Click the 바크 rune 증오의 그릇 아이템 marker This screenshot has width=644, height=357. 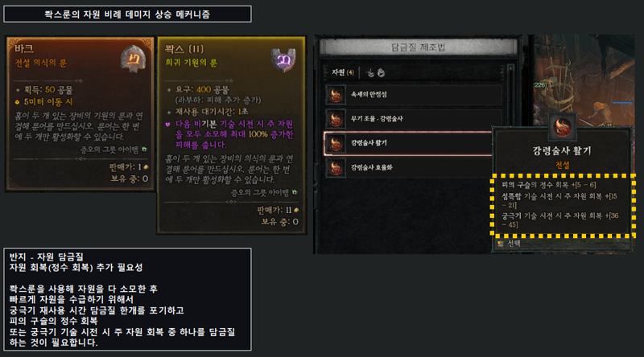coord(144,150)
